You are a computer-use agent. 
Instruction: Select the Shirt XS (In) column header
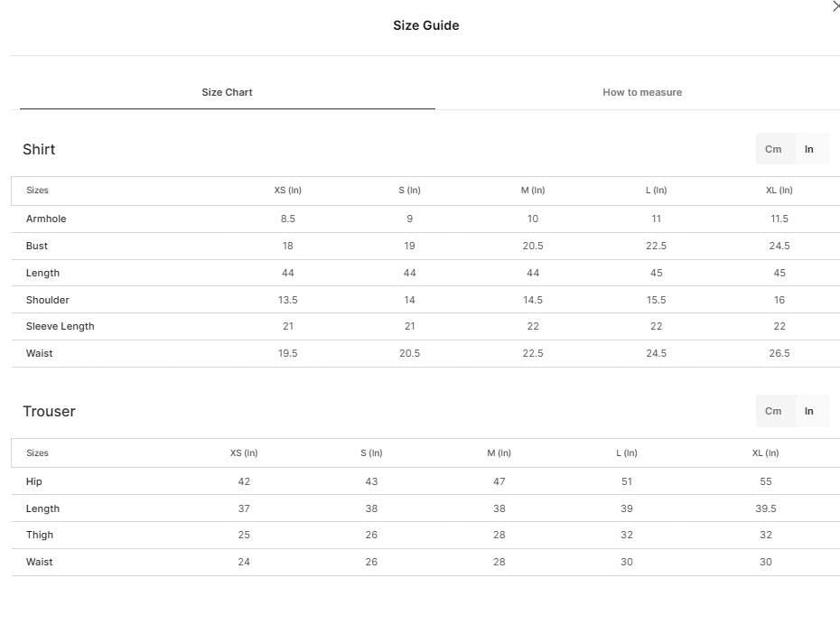[x=288, y=190]
